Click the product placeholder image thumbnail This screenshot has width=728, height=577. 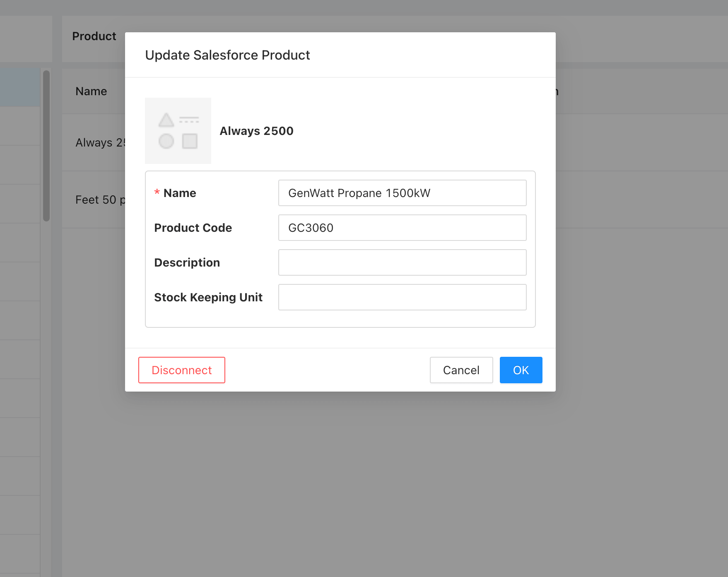click(178, 131)
